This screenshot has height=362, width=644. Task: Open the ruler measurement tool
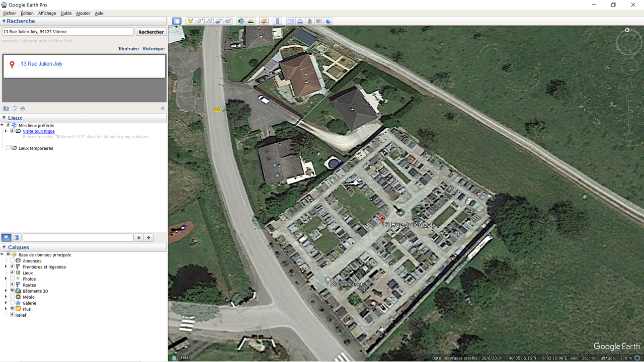coord(277,21)
